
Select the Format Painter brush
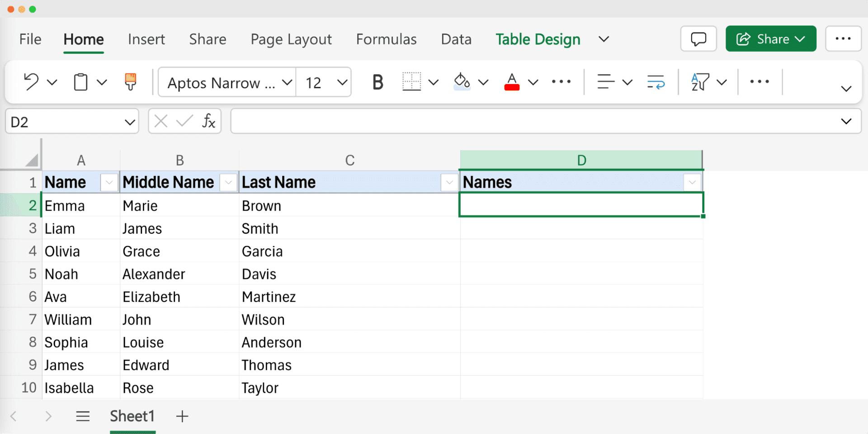point(130,82)
